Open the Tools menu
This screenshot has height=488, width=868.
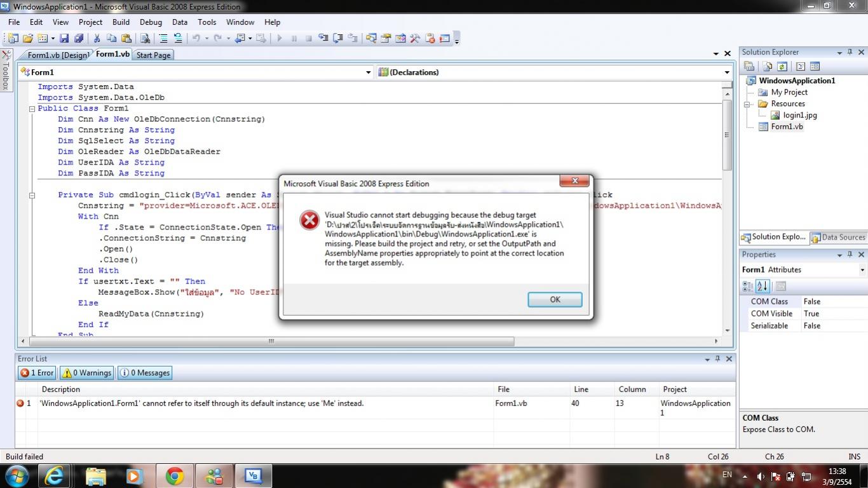[x=207, y=22]
